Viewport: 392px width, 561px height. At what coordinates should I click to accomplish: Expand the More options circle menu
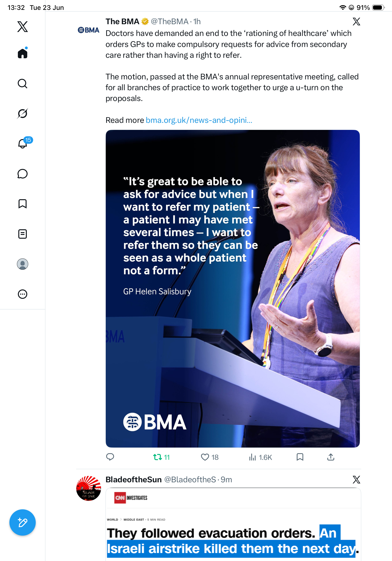[x=23, y=294]
